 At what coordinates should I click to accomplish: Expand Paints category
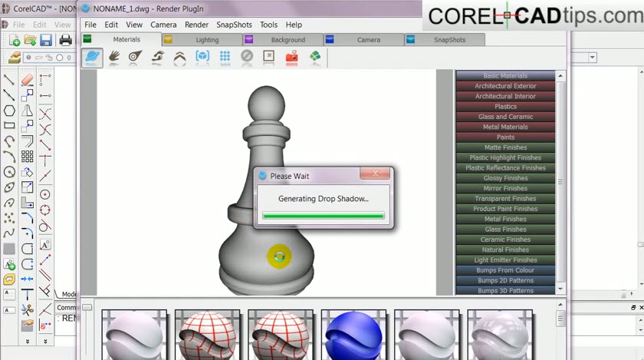(x=505, y=137)
